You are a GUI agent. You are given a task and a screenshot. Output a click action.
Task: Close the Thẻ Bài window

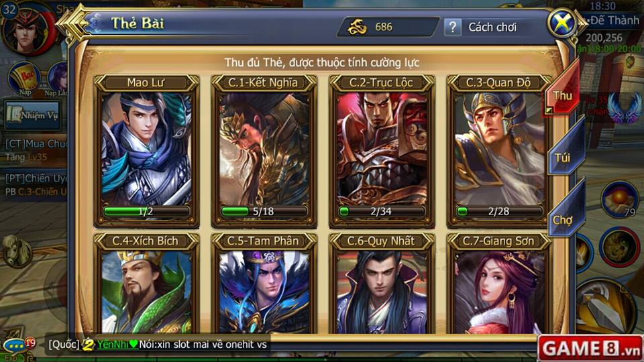(562, 23)
